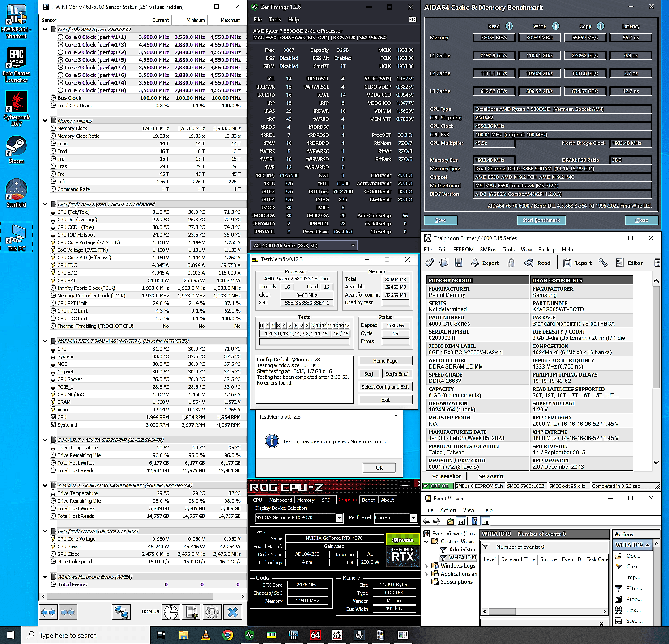
Task: Click Export in Thaiphoon Burner toolbar
Action: pos(485,263)
